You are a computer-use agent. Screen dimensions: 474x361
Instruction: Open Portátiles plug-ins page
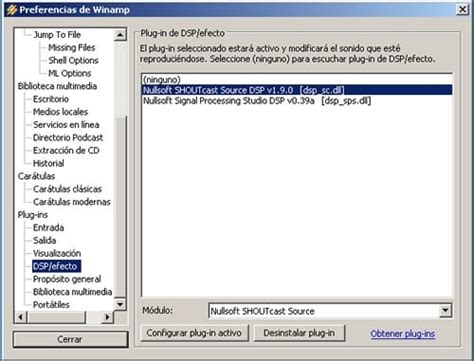coord(51,305)
